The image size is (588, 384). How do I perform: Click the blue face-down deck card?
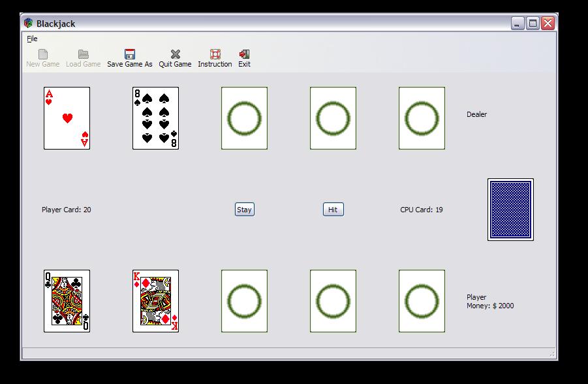pos(511,210)
